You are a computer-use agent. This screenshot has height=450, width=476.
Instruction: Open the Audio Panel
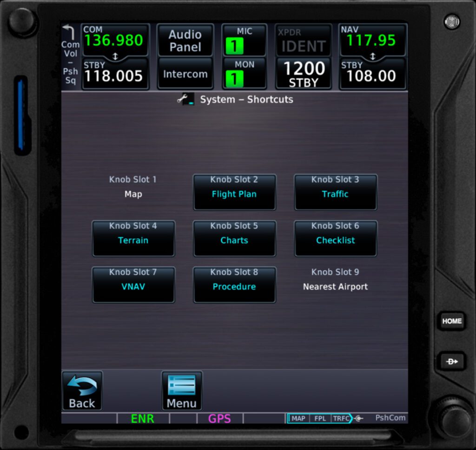[185, 40]
